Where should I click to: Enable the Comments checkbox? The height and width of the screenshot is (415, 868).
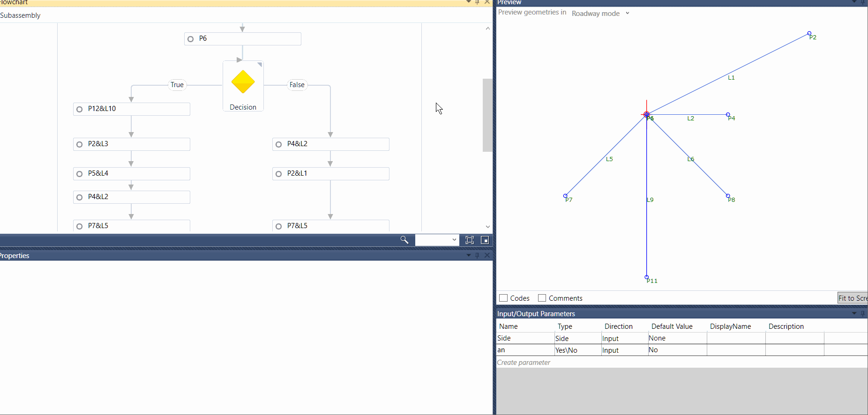click(542, 298)
